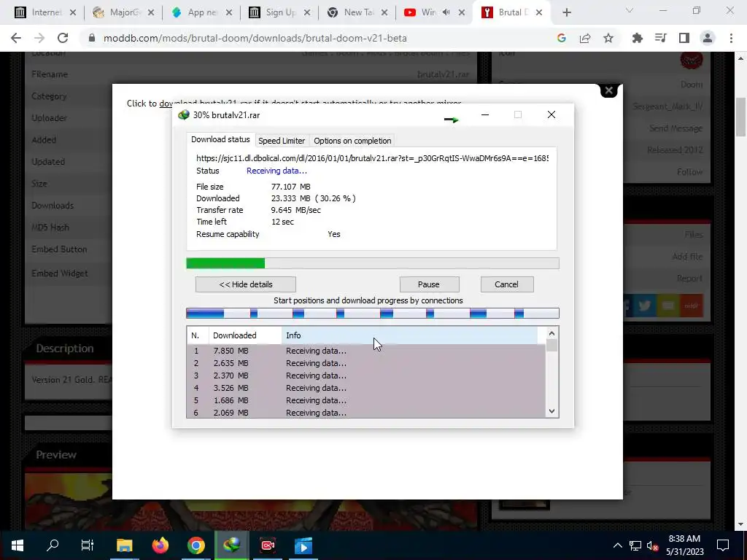This screenshot has height=560, width=747.
Task: Click the site lock icon
Action: click(92, 38)
